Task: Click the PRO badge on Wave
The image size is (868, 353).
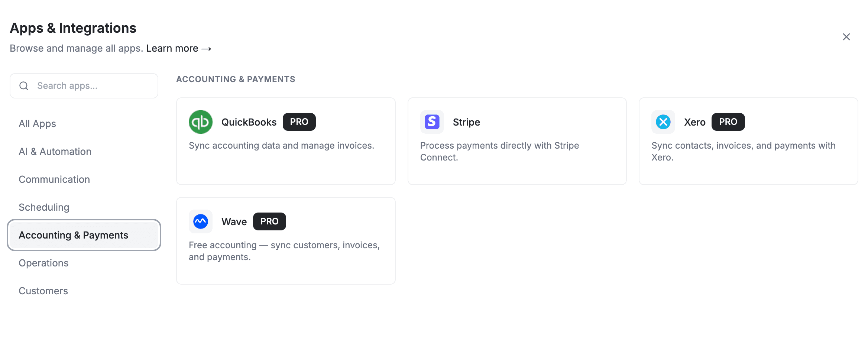Action: click(269, 221)
